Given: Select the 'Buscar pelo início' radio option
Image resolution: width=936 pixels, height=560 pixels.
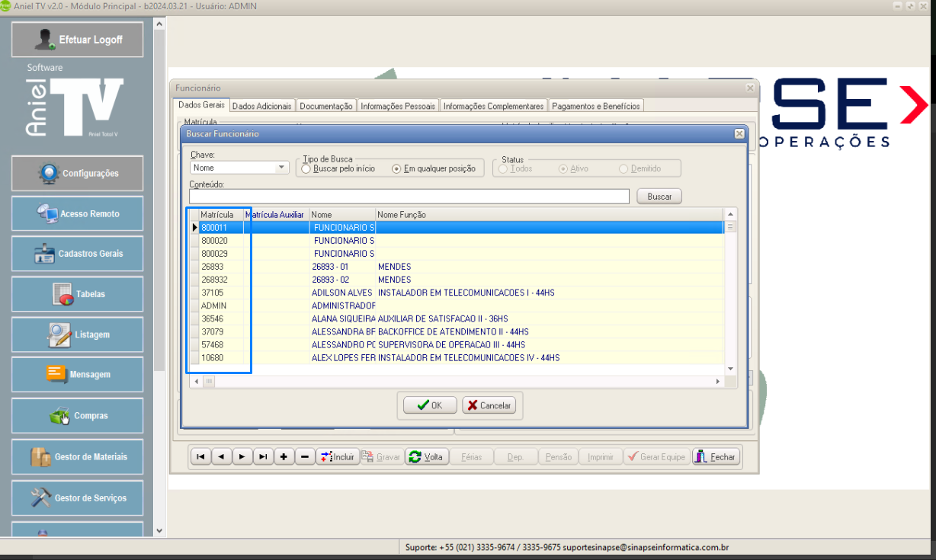Looking at the screenshot, I should point(306,169).
